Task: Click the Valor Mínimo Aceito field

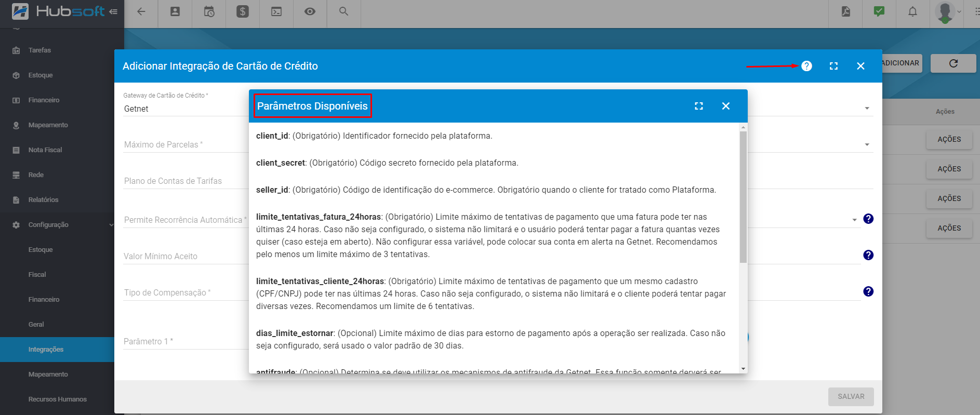Action: (186, 256)
